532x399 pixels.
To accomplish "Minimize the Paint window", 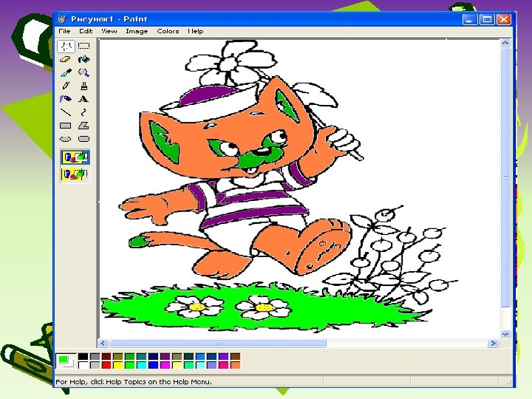I will 470,19.
